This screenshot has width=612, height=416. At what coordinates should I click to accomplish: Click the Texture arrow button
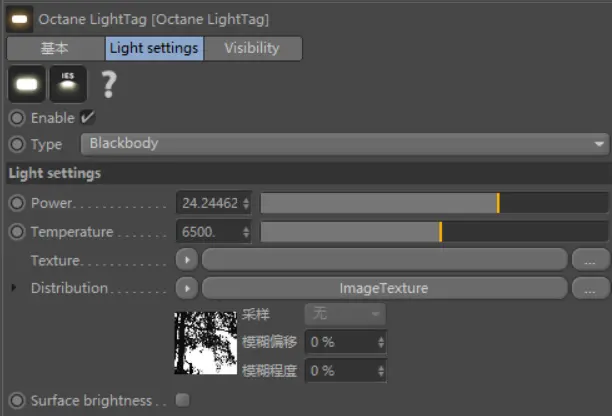[x=187, y=260]
